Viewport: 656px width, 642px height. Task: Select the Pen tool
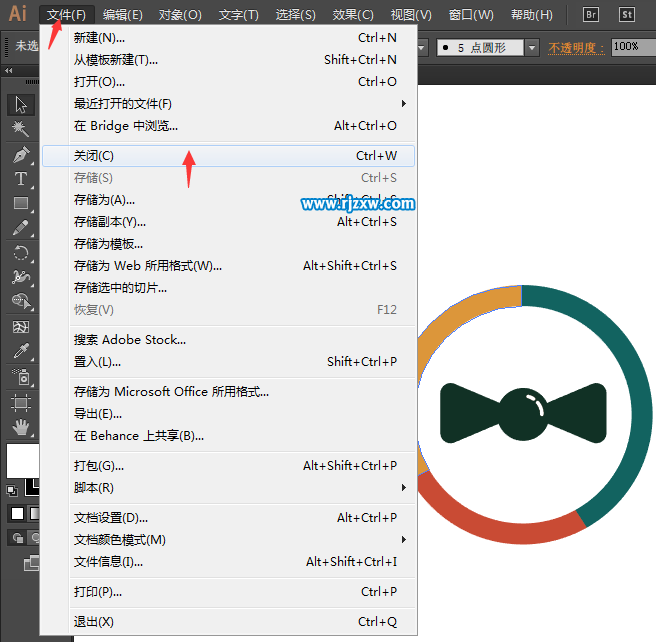(20, 155)
